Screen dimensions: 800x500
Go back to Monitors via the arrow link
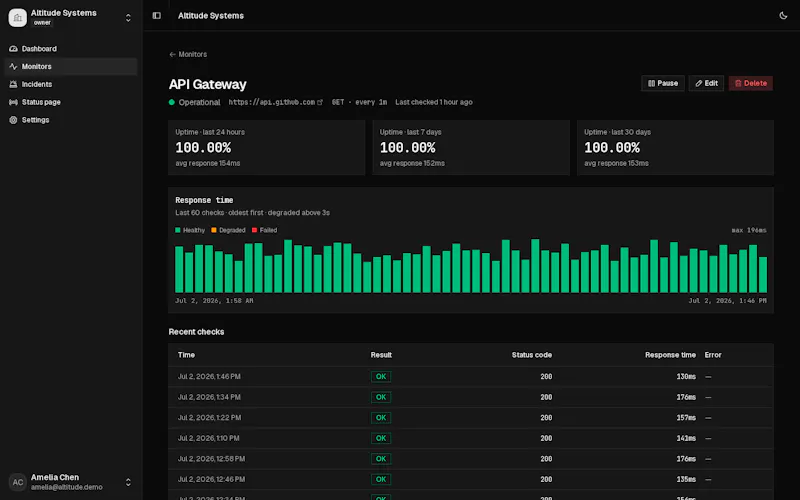[188, 54]
